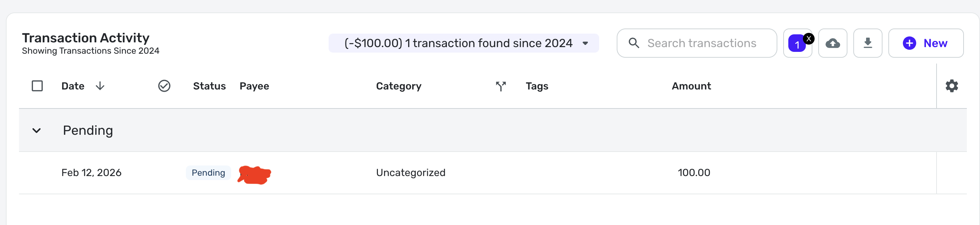Toggle the select-all transactions checkbox

click(x=37, y=86)
